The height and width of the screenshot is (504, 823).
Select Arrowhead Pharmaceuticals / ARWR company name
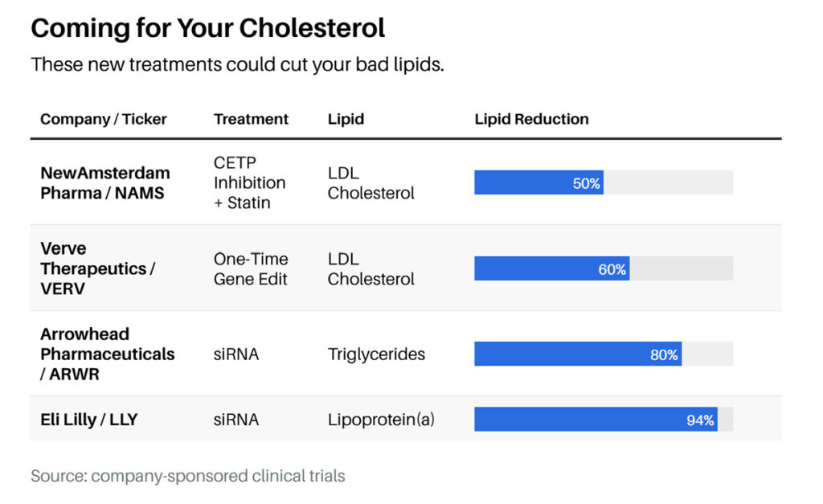[x=107, y=354]
